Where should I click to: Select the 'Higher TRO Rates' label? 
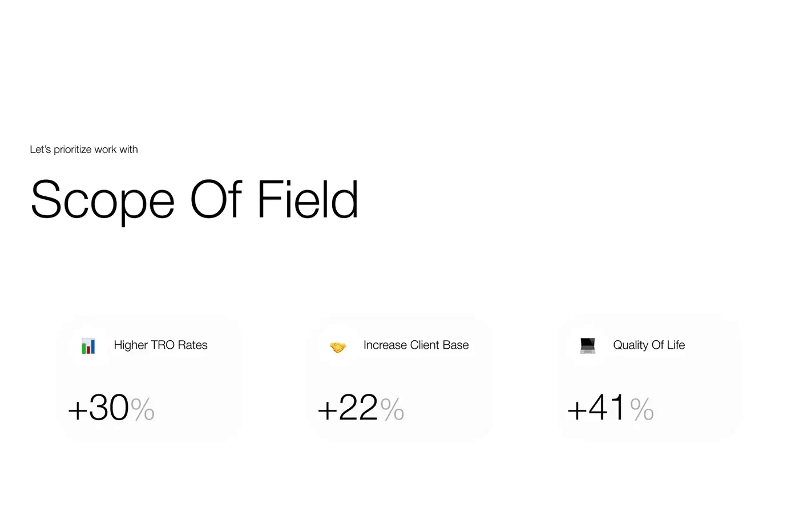pyautogui.click(x=160, y=345)
